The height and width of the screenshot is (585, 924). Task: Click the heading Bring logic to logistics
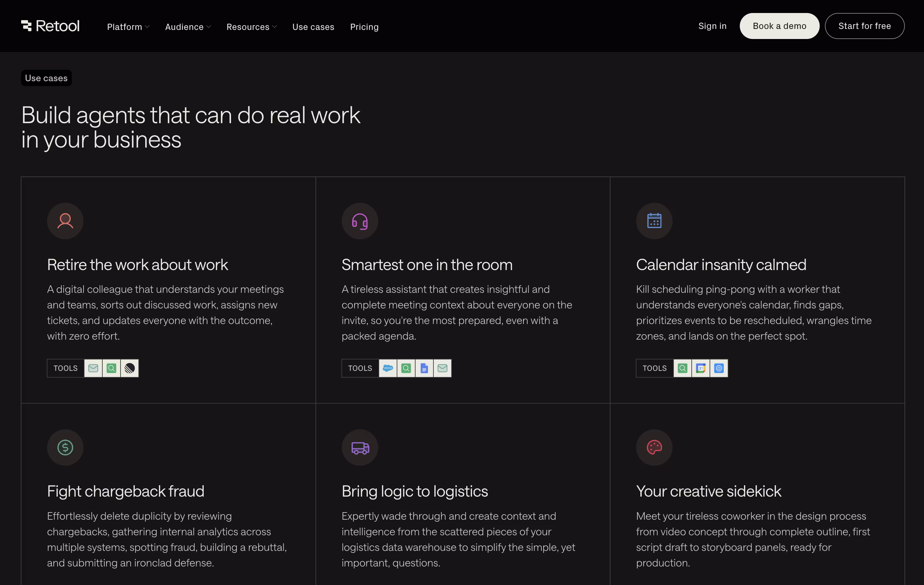[415, 492]
